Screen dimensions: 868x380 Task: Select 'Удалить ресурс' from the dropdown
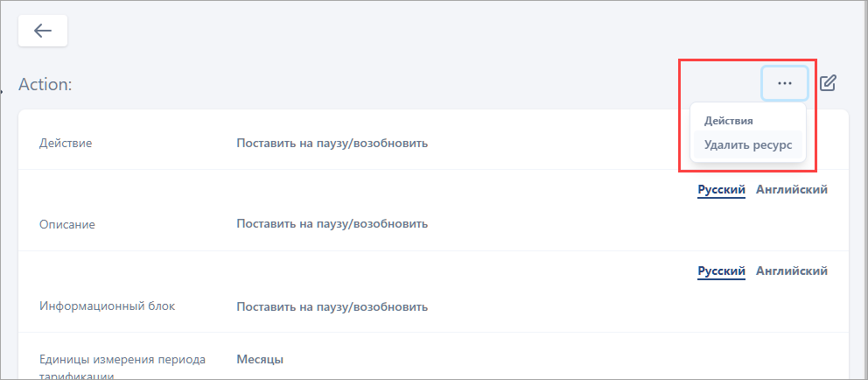tap(747, 145)
